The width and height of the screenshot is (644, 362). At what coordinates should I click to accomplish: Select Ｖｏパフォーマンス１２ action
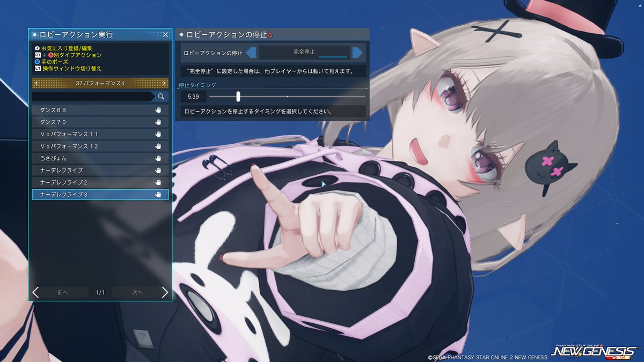[x=100, y=146]
